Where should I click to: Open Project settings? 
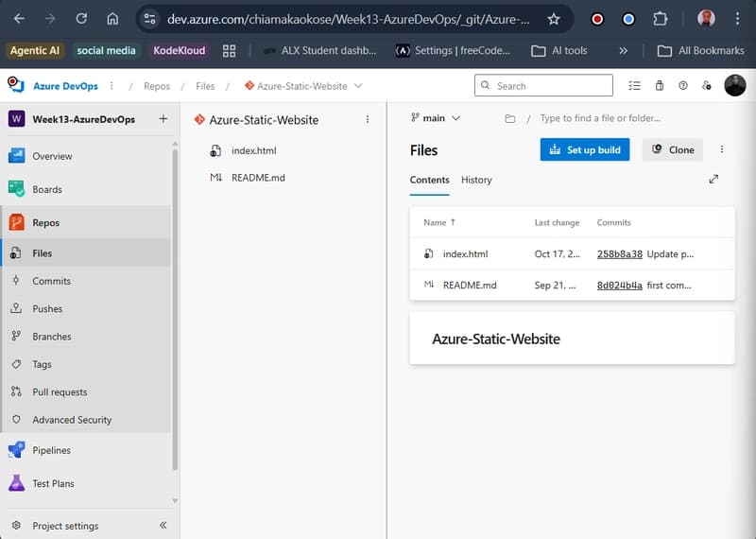point(65,526)
